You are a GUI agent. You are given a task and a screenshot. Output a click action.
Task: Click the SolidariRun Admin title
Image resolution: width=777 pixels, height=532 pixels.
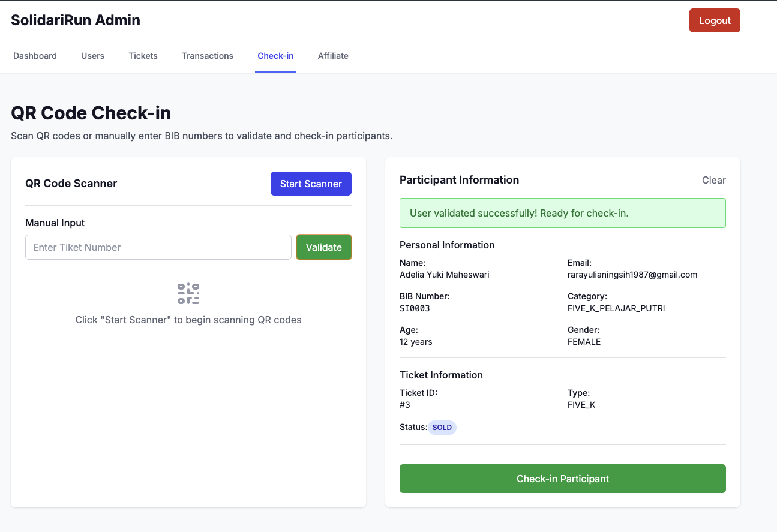tap(76, 20)
